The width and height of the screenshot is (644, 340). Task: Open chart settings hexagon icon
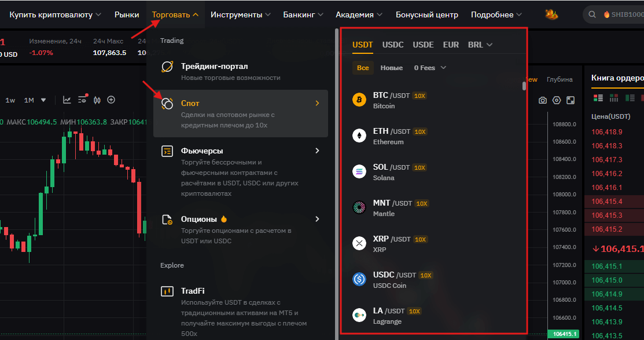click(x=557, y=100)
